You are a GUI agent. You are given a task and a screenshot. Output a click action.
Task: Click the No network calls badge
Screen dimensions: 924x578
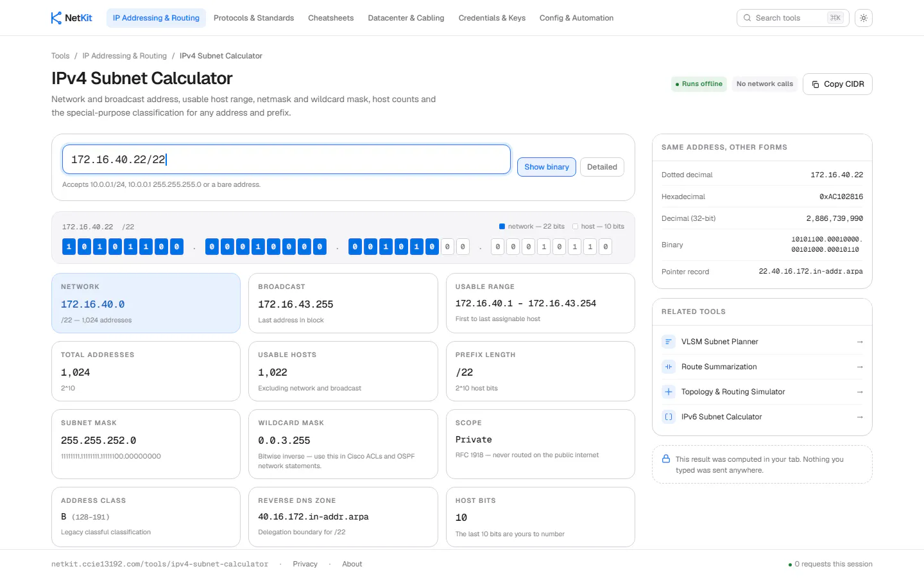tap(765, 84)
